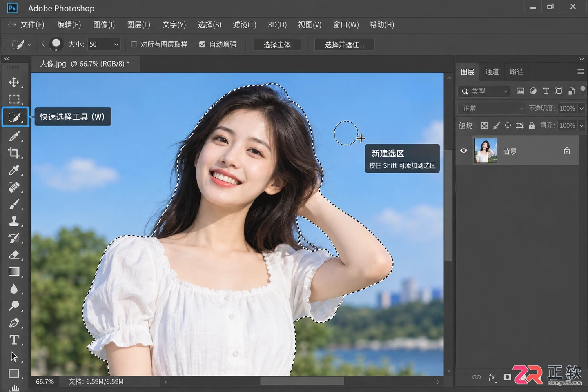This screenshot has width=588, height=392.
Task: Hide the 背景 layer with eye icon
Action: (x=463, y=151)
